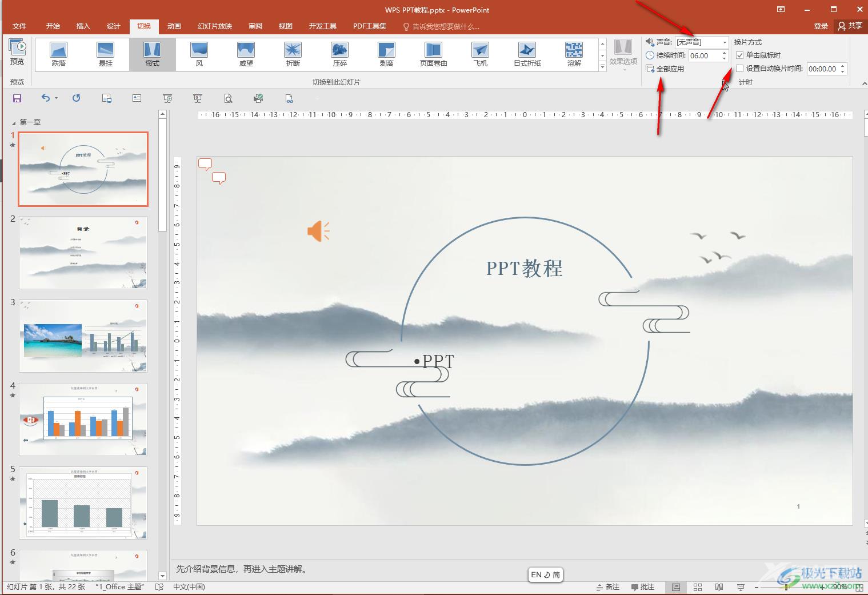
Task: Pick the 剥离 transition effect
Action: 387,54
